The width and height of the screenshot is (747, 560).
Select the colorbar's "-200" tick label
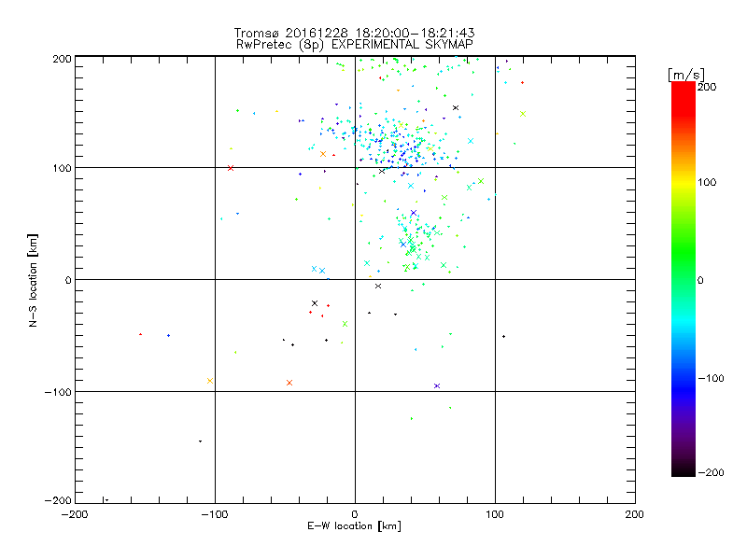(x=711, y=472)
